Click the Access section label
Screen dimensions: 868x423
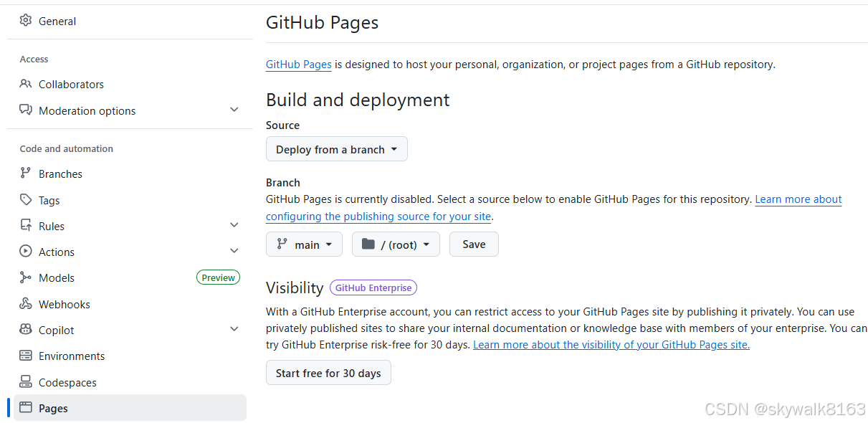34,59
